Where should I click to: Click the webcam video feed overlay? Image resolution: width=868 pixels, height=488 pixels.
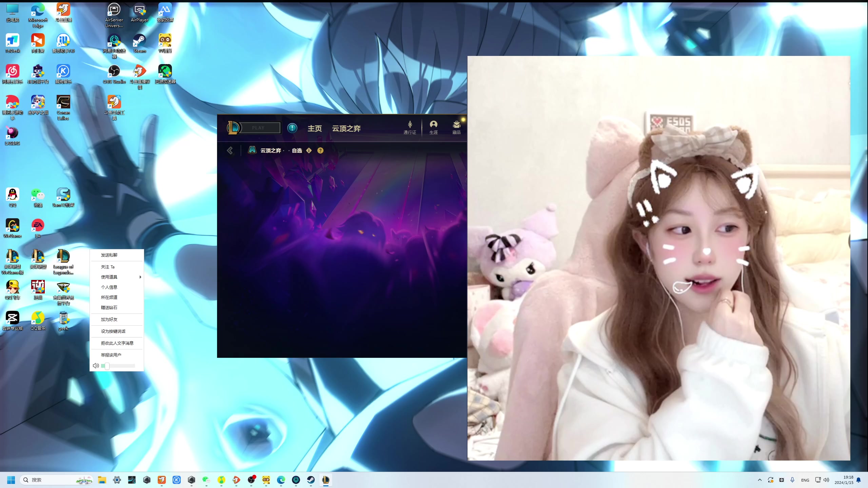[x=658, y=258]
